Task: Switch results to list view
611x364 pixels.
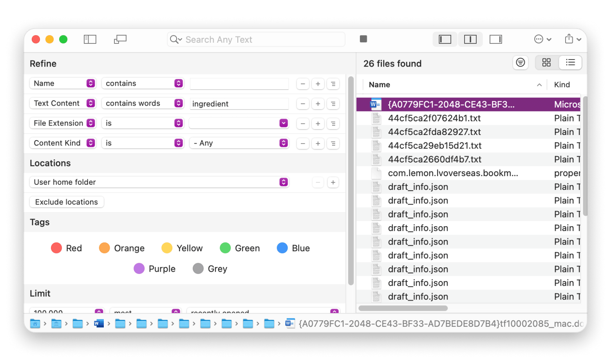Action: [x=570, y=63]
